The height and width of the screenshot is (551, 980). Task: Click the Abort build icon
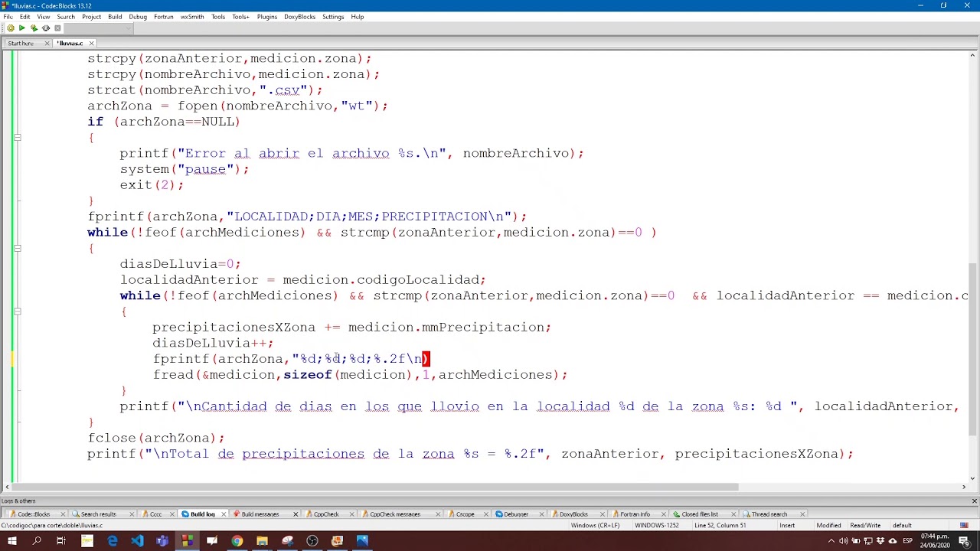click(x=57, y=28)
